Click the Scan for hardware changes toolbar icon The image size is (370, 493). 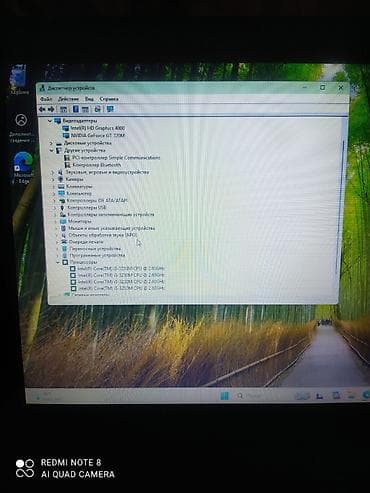coord(98,109)
